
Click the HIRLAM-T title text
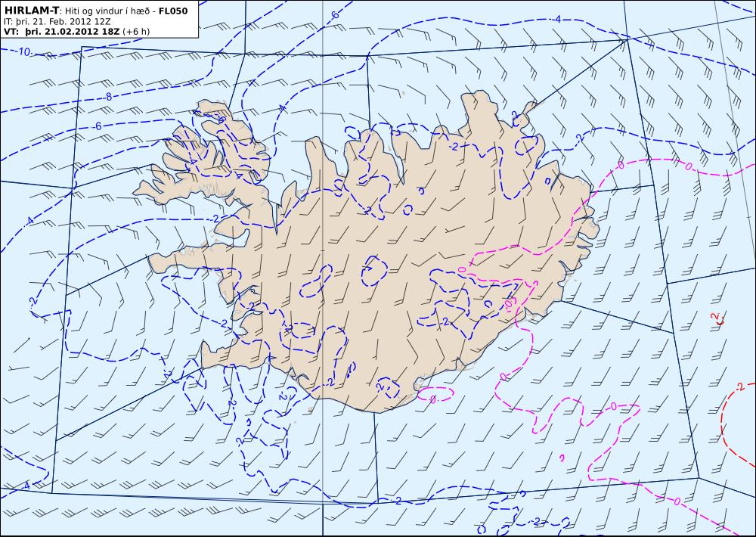click(x=31, y=10)
